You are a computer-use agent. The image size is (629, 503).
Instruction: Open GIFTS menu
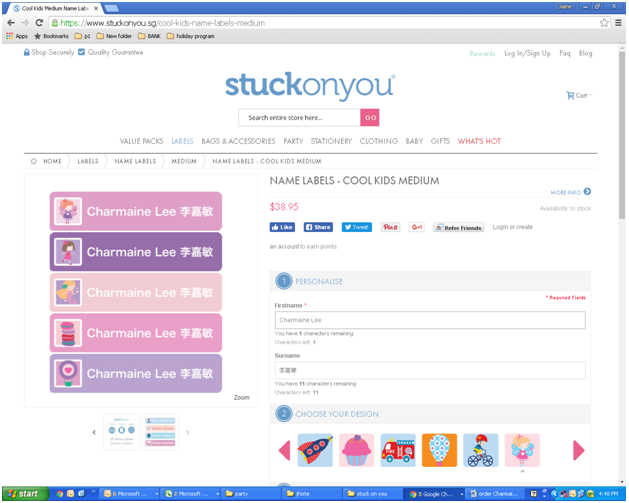click(x=440, y=141)
